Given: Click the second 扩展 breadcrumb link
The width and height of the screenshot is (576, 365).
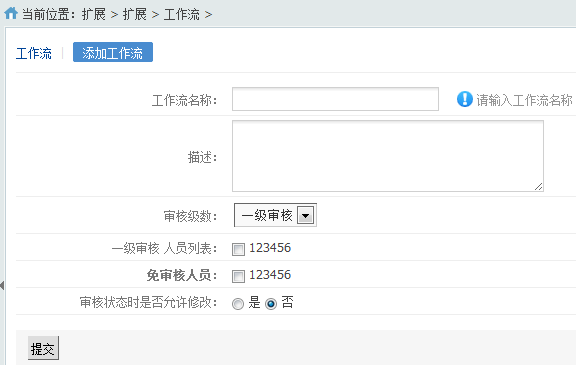Looking at the screenshot, I should point(134,14).
